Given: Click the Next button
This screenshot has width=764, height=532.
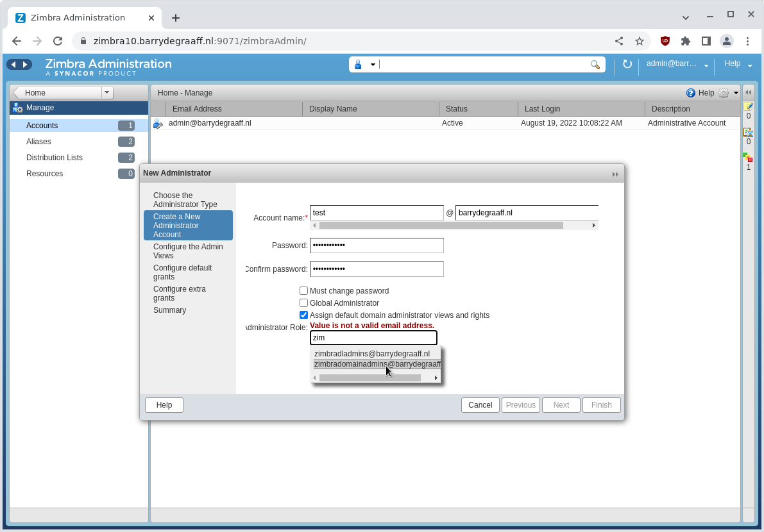Looking at the screenshot, I should [561, 405].
